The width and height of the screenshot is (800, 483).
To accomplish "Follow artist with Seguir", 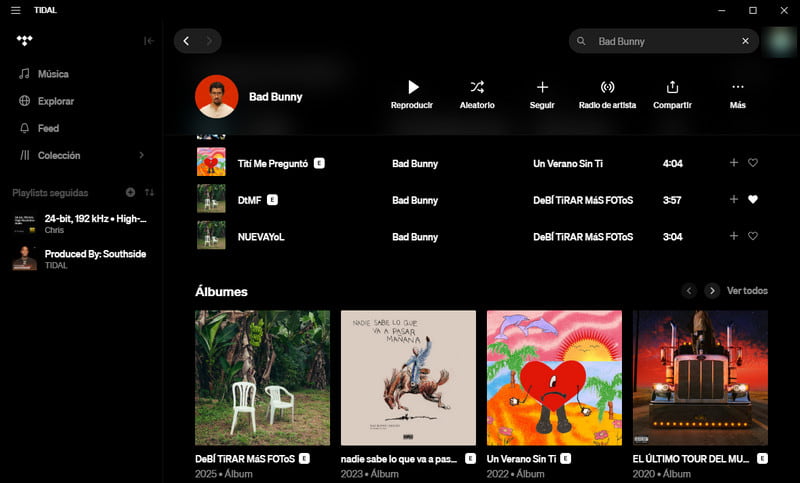I will point(542,95).
